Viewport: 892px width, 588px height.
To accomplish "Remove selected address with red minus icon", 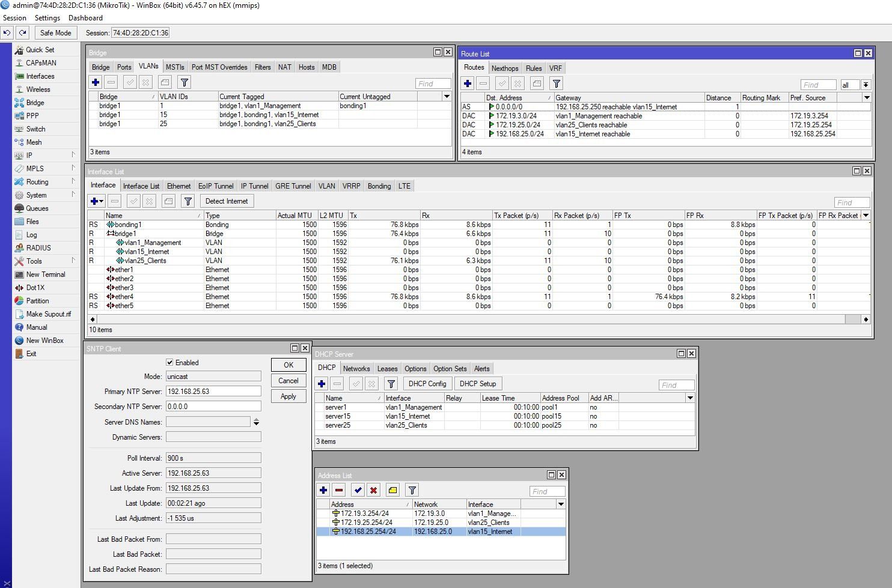I will [339, 490].
